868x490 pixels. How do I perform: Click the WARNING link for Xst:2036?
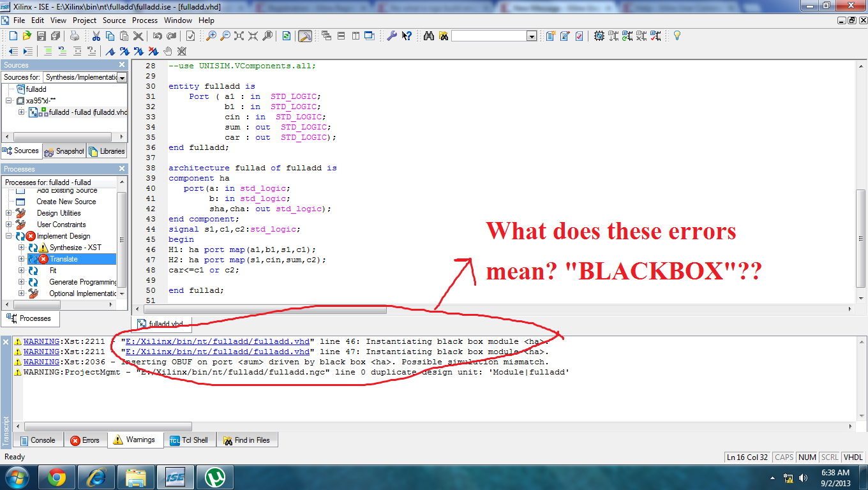click(x=41, y=362)
